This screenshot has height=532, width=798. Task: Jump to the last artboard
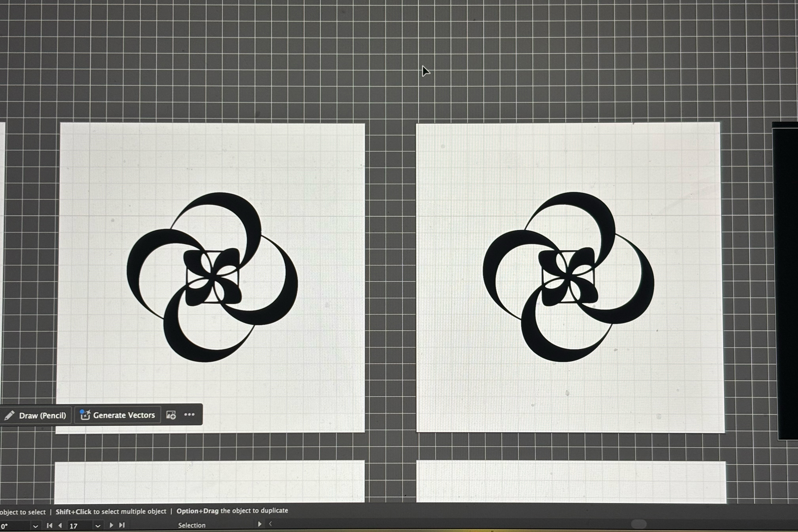pos(122,525)
